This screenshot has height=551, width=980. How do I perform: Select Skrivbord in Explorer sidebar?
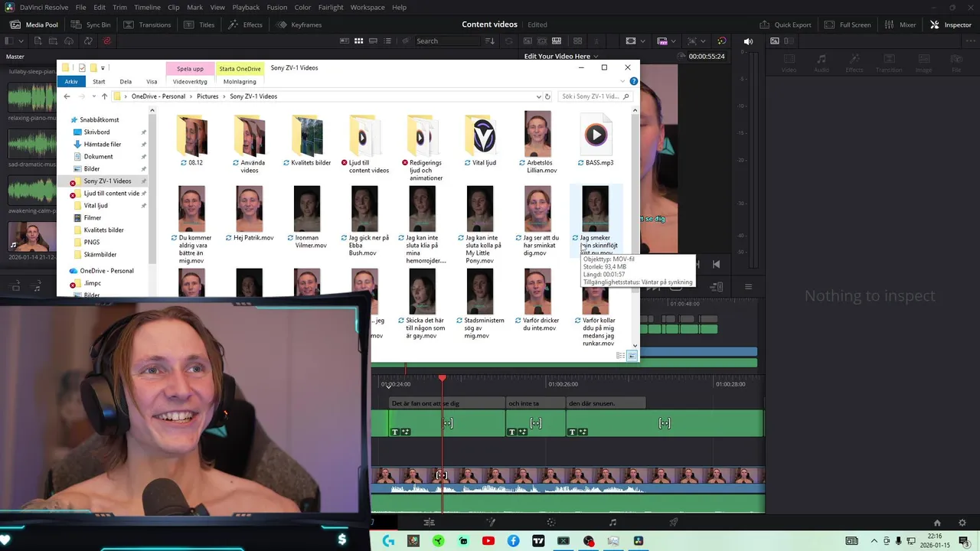96,132
